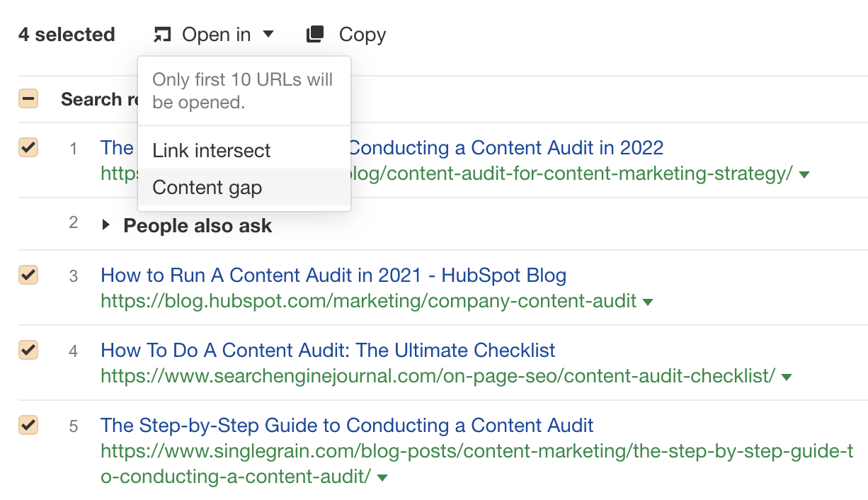This screenshot has width=868, height=500.
Task: Uncheck result 4's checkbox
Action: [28, 351]
